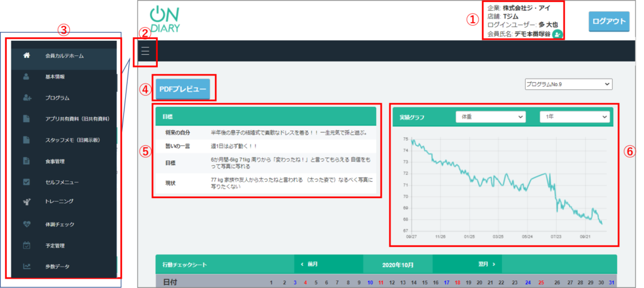Click the add-user icon beside プログラム

coord(26,97)
